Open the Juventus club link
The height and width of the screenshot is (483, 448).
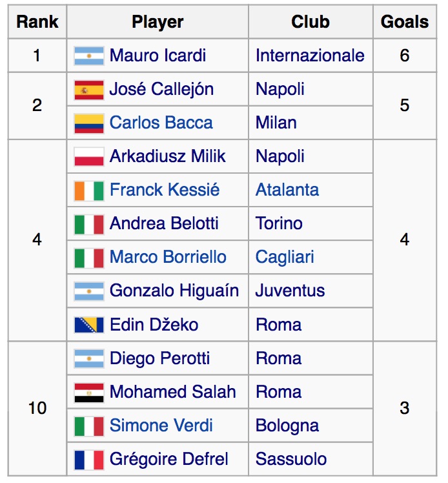tap(290, 291)
